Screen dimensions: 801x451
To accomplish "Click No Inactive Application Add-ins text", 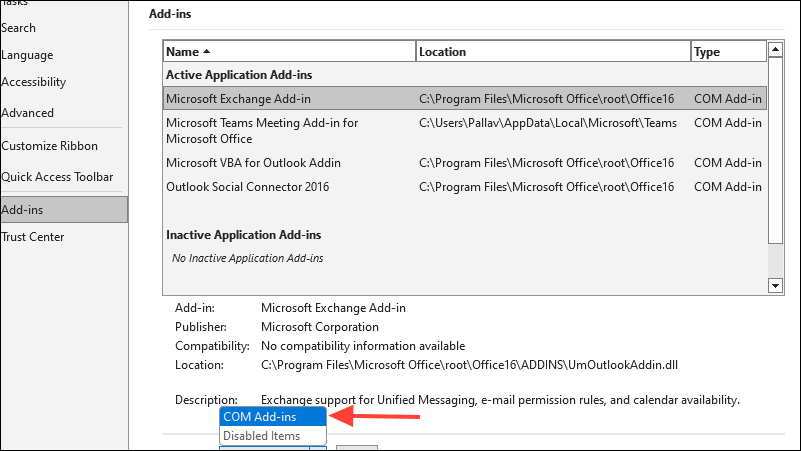I will (247, 258).
